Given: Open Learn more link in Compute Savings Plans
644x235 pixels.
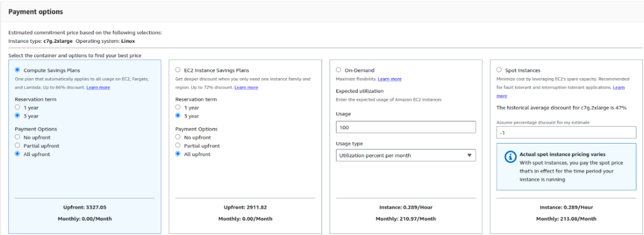Looking at the screenshot, I should click(x=98, y=87).
